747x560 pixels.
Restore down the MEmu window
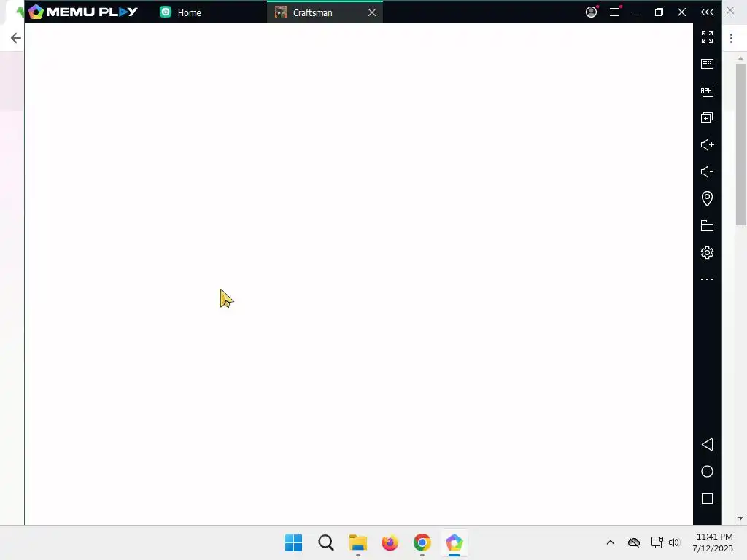click(659, 12)
